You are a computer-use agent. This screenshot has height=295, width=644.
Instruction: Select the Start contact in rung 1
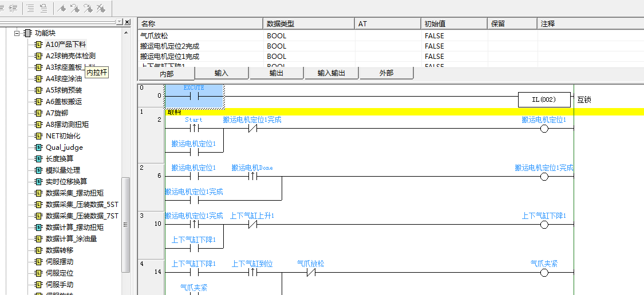[x=193, y=129]
